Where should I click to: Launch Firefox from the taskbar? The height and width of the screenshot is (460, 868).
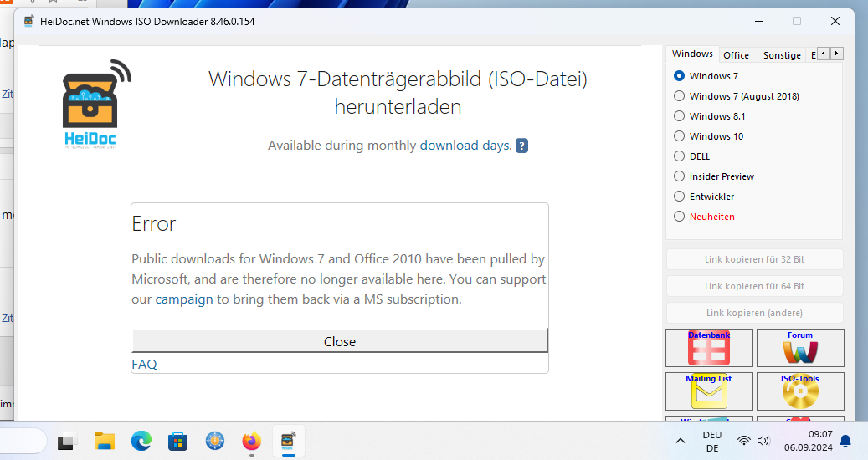point(251,442)
